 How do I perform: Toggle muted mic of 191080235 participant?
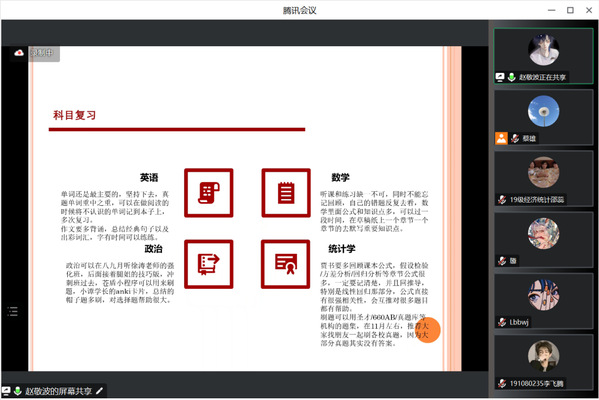[x=502, y=383]
